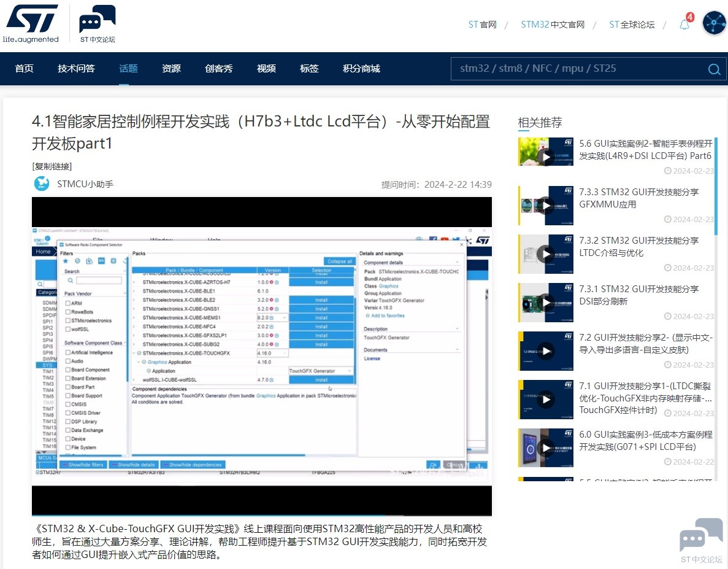The height and width of the screenshot is (569, 728).
Task: Click the STMCU小助手 author avatar
Action: point(42,184)
